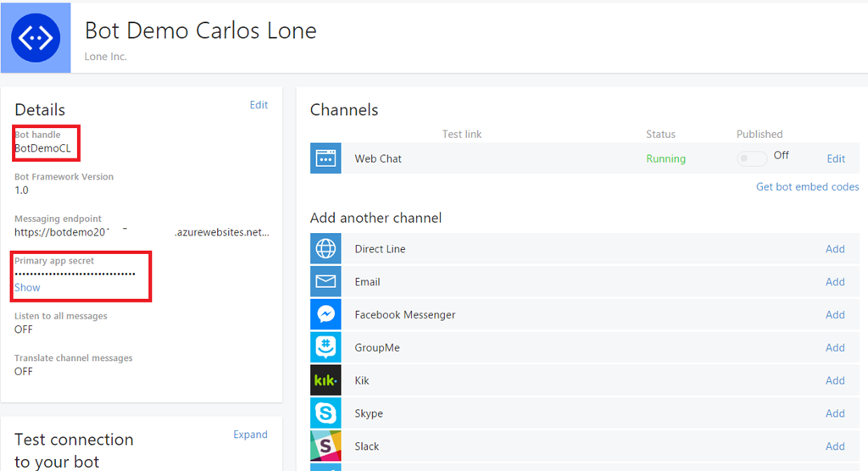Add the Email channel
Image resolution: width=868 pixels, height=471 pixels.
(x=835, y=282)
